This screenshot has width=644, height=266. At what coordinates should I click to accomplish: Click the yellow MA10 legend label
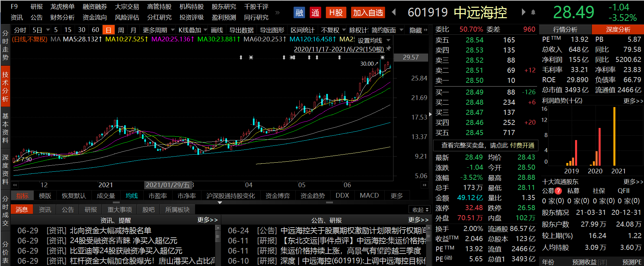[126, 39]
